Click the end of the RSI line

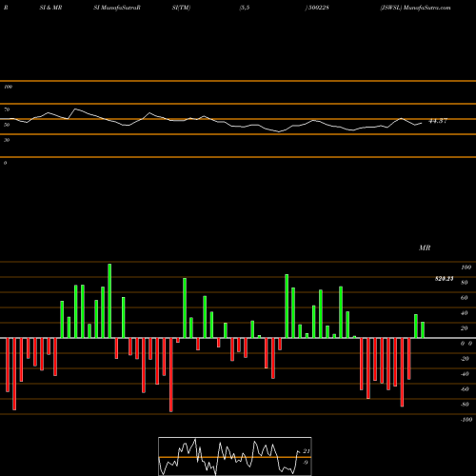click(x=422, y=123)
